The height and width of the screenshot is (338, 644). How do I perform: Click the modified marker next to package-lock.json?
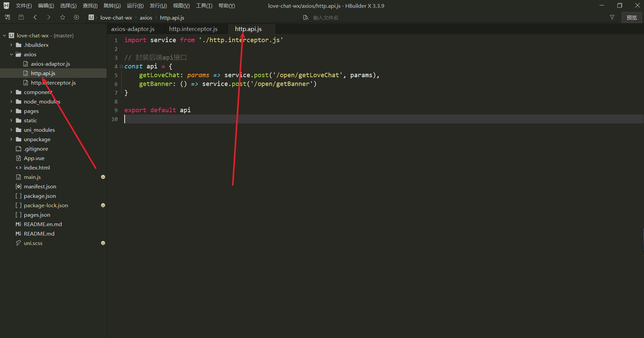tap(103, 205)
